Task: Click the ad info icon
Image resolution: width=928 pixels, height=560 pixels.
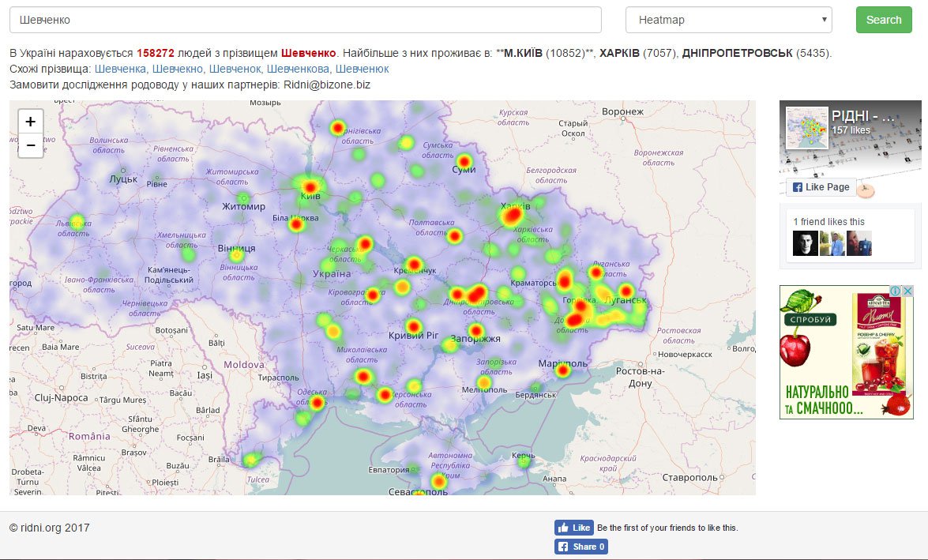Action: pos(896,291)
